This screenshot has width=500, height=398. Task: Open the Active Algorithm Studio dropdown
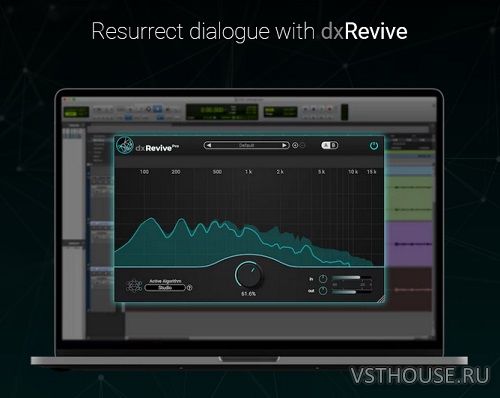165,288
